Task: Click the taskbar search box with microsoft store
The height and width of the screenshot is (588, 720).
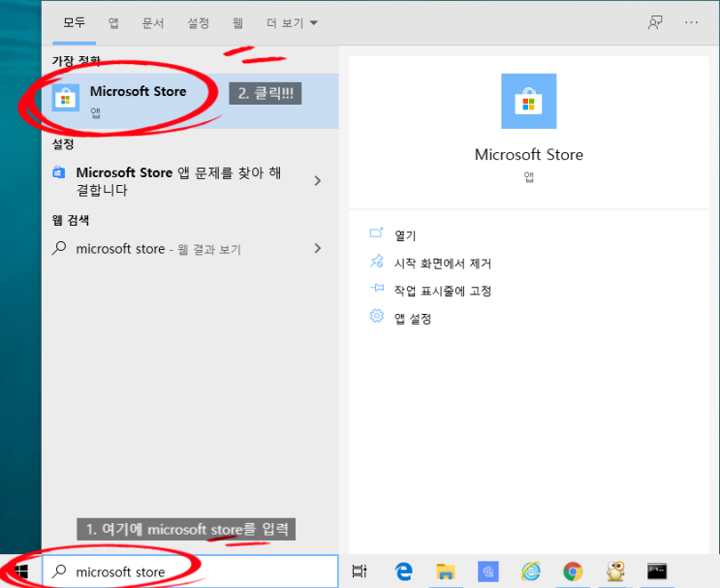Action: click(x=190, y=572)
